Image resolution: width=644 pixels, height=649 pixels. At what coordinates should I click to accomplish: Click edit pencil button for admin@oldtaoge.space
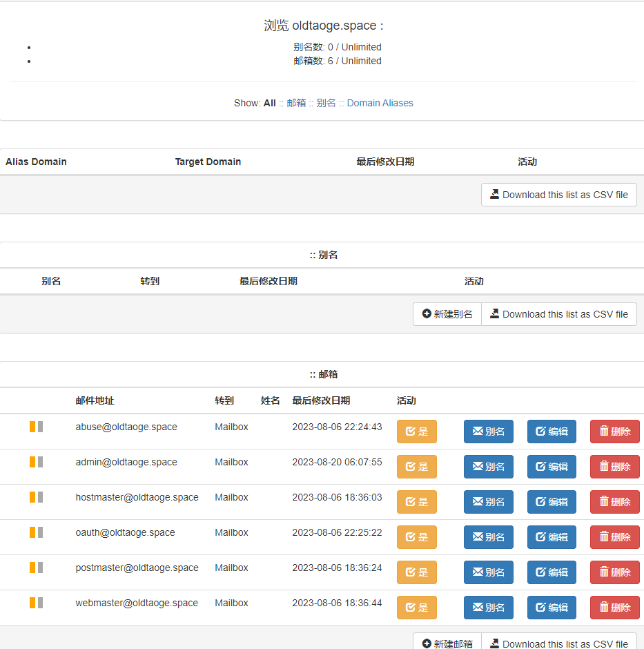(x=552, y=467)
